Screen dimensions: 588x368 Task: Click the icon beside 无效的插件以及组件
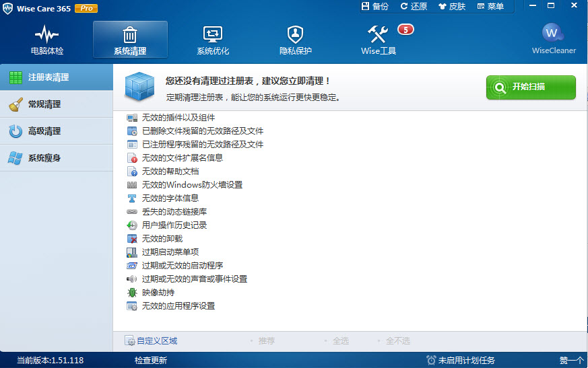pos(132,118)
